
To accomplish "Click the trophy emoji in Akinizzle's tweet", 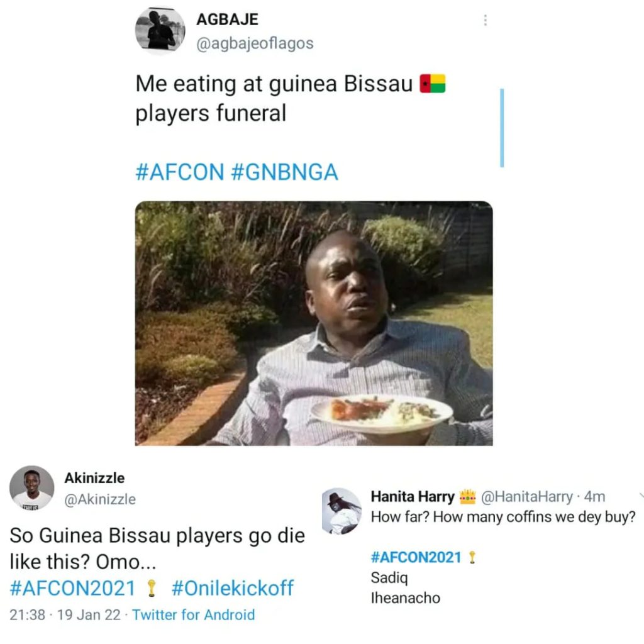I will [151, 588].
